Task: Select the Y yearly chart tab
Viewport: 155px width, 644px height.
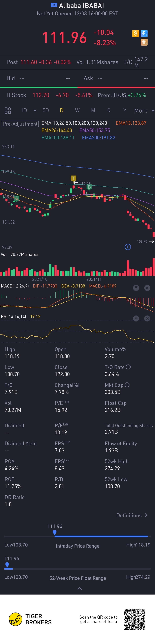Action: [125, 111]
